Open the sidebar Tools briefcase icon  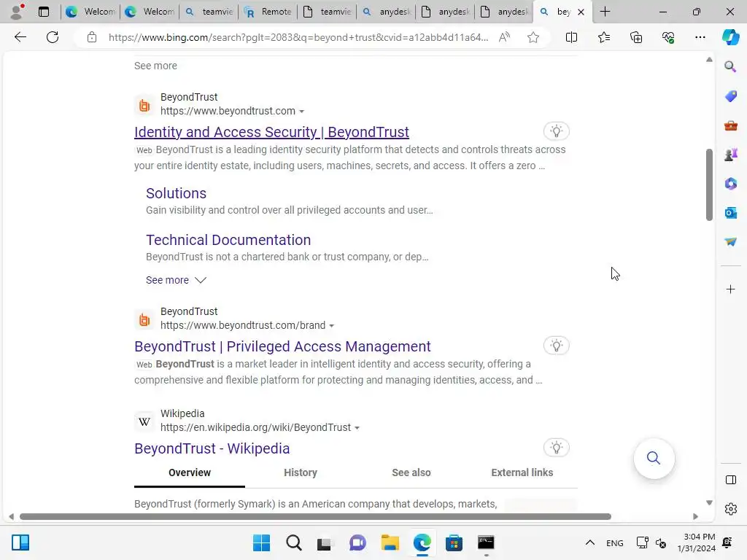730,125
